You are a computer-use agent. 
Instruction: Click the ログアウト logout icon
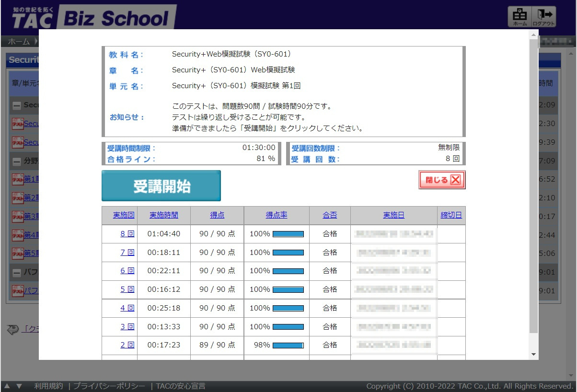(x=545, y=17)
